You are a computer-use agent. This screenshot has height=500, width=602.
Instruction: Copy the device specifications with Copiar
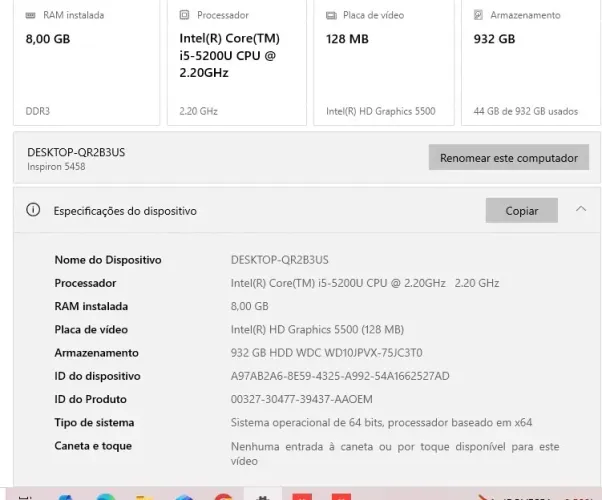click(x=521, y=210)
